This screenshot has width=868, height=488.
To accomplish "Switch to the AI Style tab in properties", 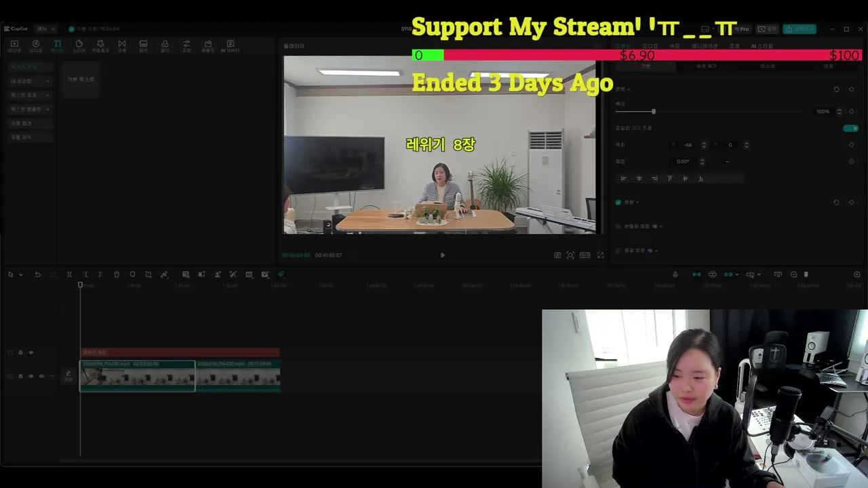I will click(x=762, y=46).
